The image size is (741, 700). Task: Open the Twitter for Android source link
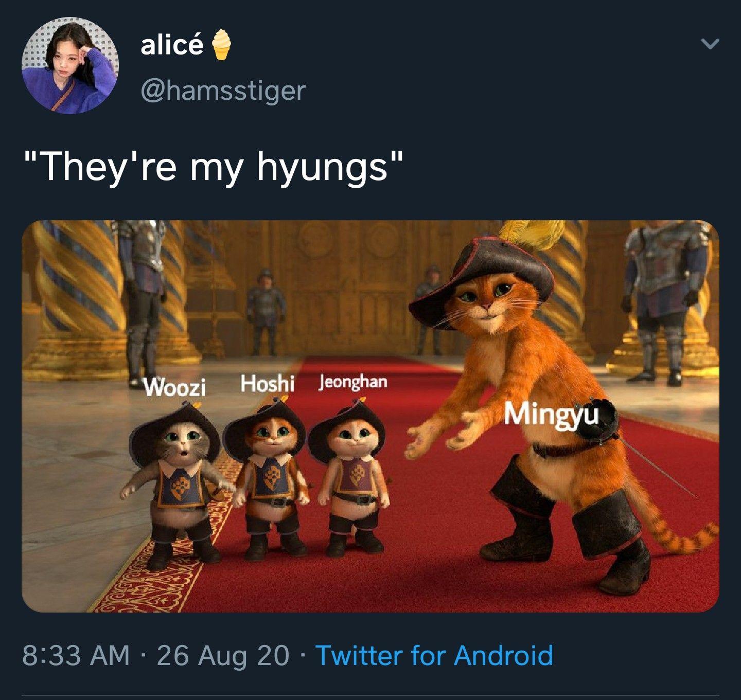coord(434,655)
